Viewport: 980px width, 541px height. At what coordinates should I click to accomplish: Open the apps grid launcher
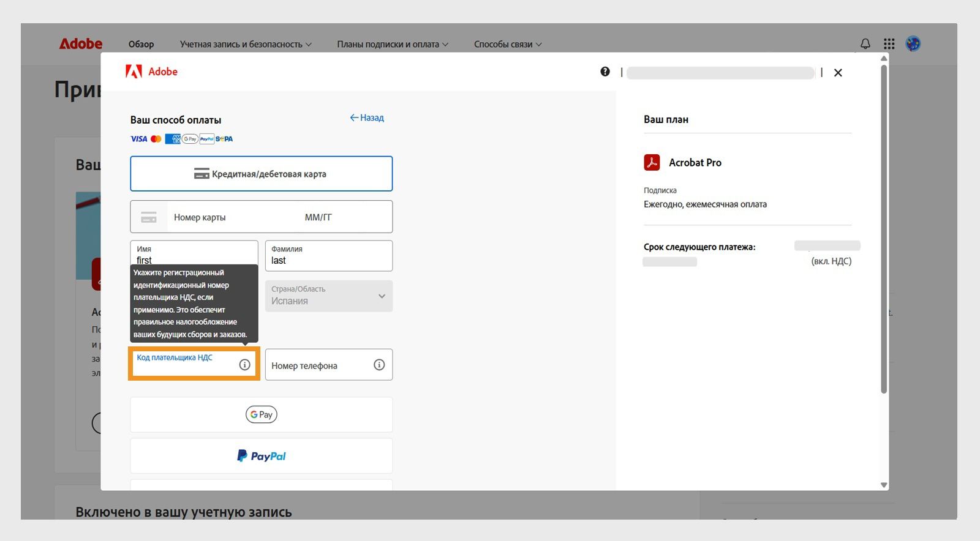[x=889, y=44]
